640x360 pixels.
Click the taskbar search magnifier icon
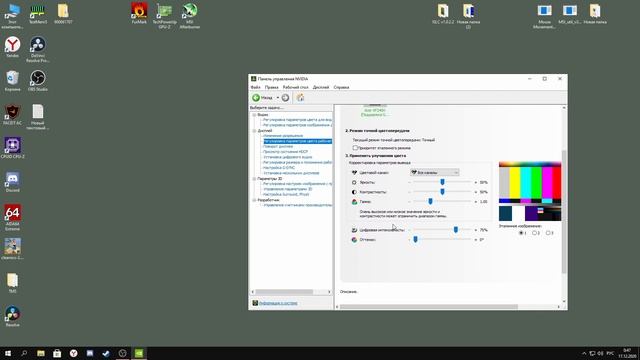[x=24, y=353]
